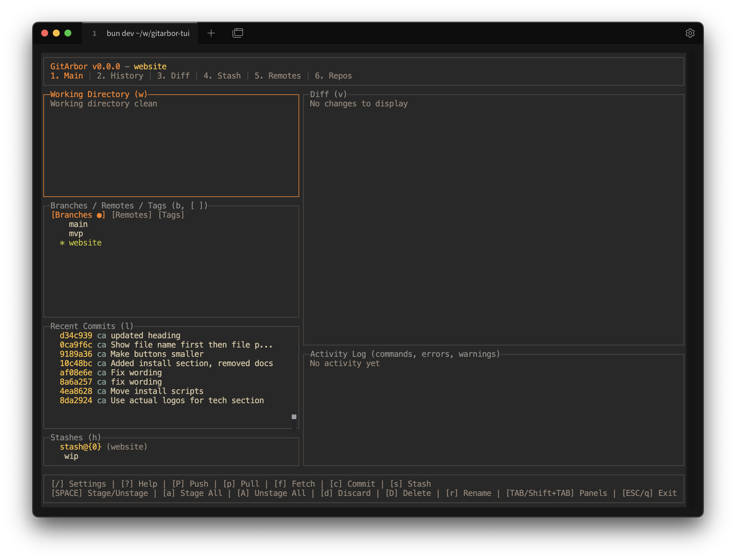Select stash@{0} in the Stashes panel
This screenshot has width=736, height=560.
pyautogui.click(x=80, y=447)
